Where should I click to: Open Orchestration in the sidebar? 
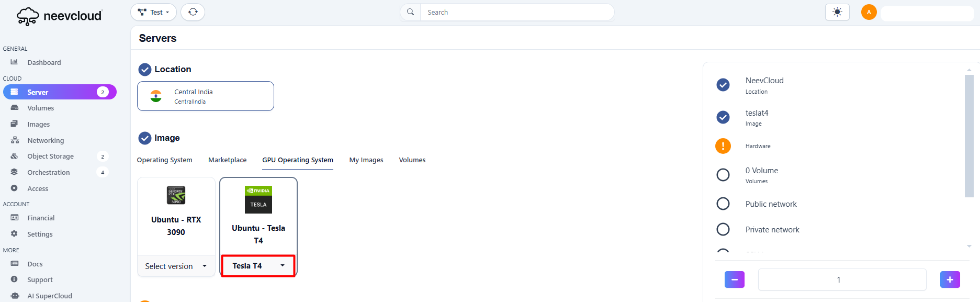click(48, 172)
